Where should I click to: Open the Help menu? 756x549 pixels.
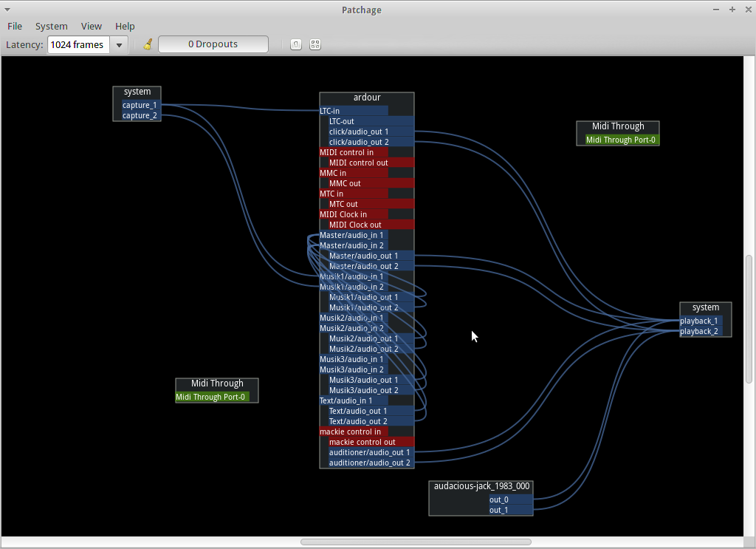pos(125,26)
